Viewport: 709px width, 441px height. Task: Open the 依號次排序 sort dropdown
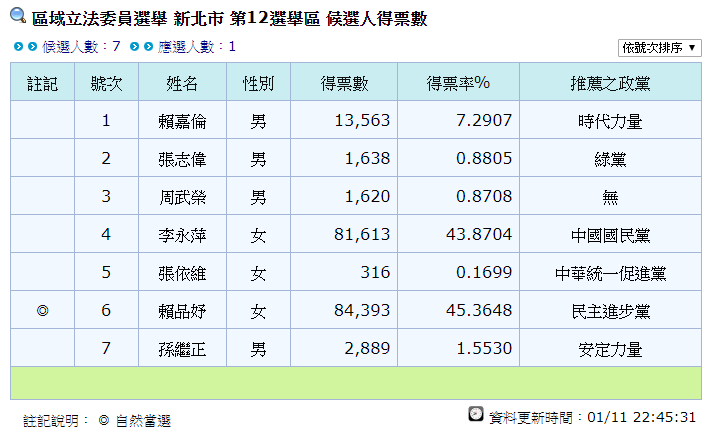pos(659,47)
